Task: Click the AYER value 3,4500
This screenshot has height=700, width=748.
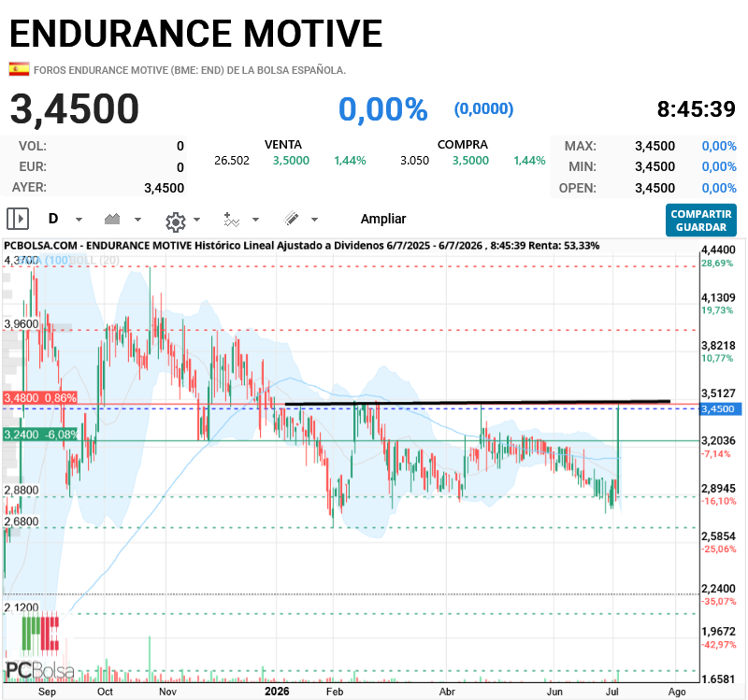Action: point(165,188)
